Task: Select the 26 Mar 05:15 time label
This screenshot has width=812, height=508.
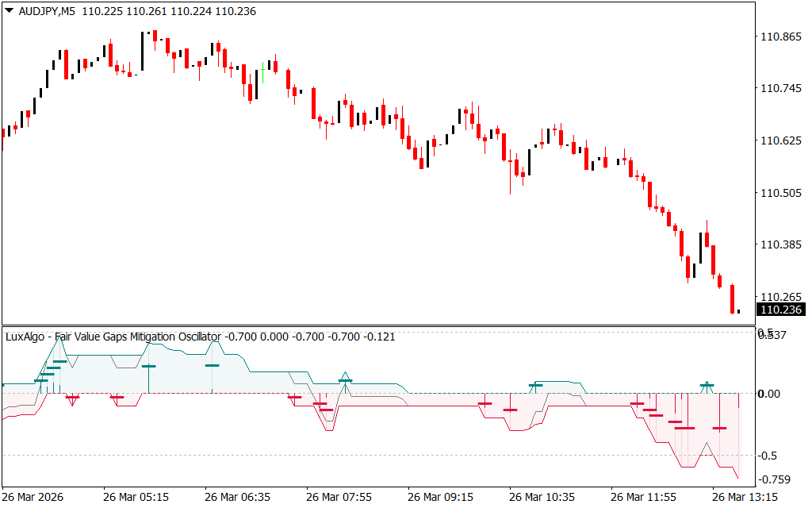Action: pyautogui.click(x=135, y=498)
